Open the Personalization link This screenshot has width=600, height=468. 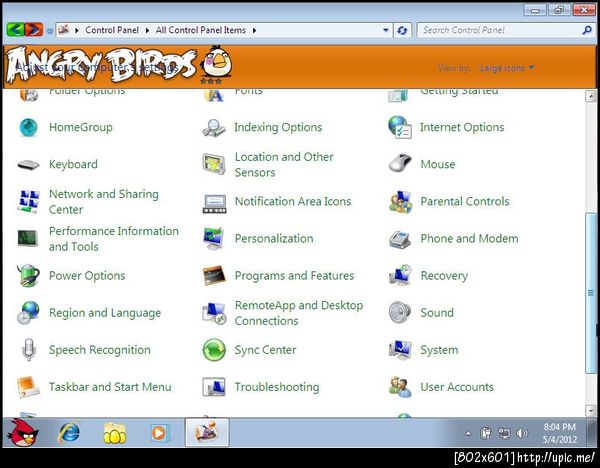(274, 238)
